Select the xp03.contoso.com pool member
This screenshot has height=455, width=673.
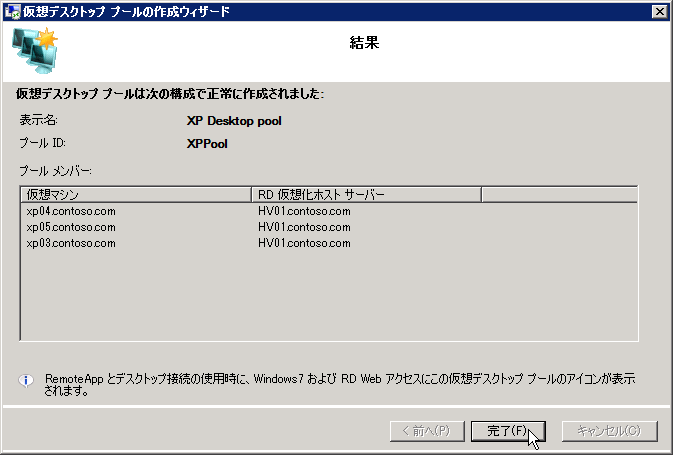click(71, 243)
